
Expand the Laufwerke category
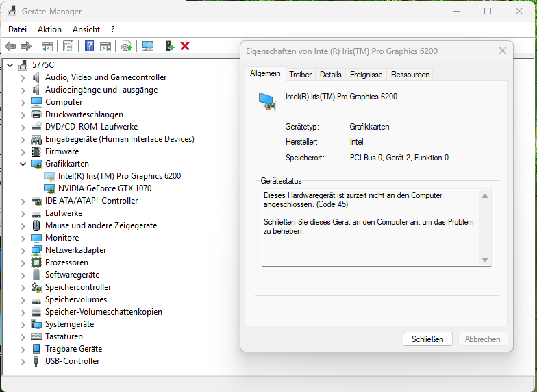click(23, 214)
